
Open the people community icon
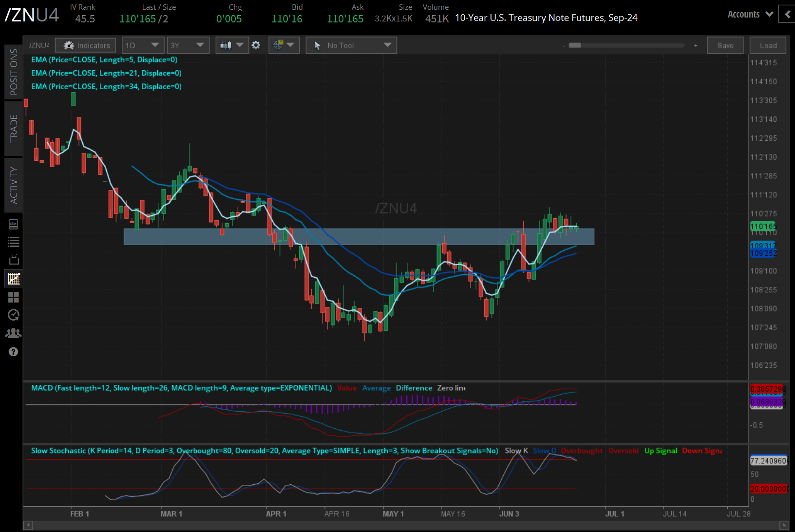point(14,333)
